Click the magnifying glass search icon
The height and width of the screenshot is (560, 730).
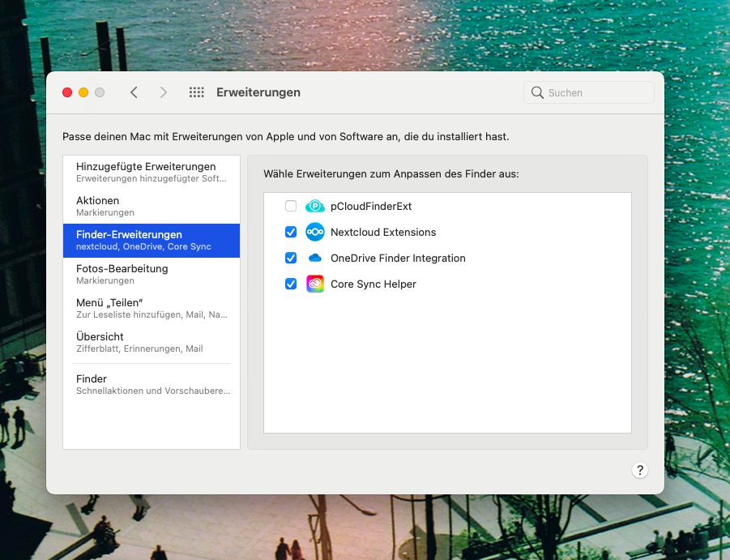click(537, 92)
